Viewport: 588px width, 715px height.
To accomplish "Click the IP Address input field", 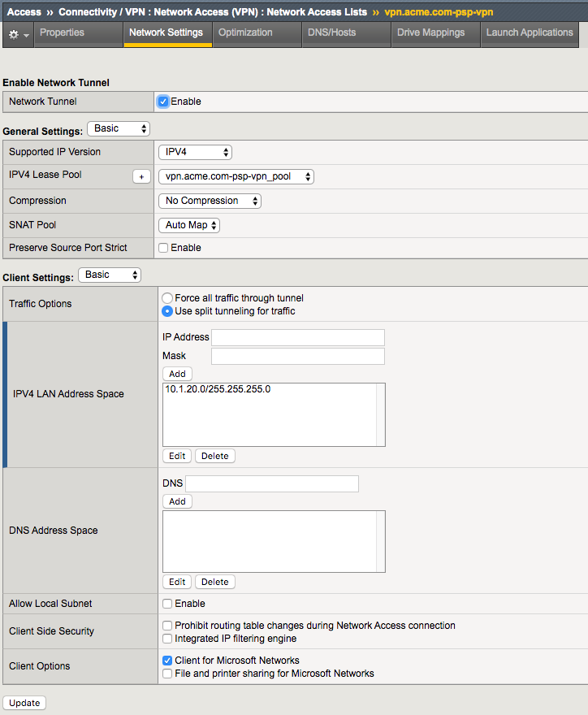I will pos(298,337).
